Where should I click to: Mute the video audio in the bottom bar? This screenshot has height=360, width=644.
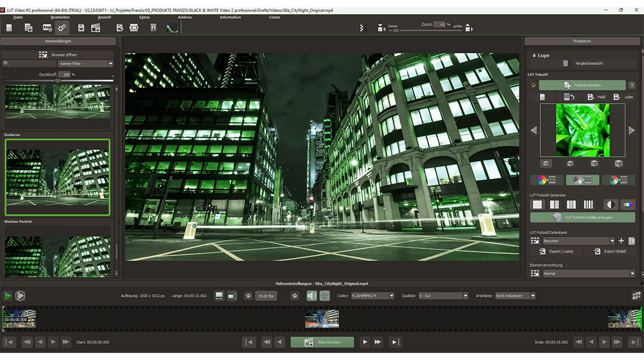310,296
